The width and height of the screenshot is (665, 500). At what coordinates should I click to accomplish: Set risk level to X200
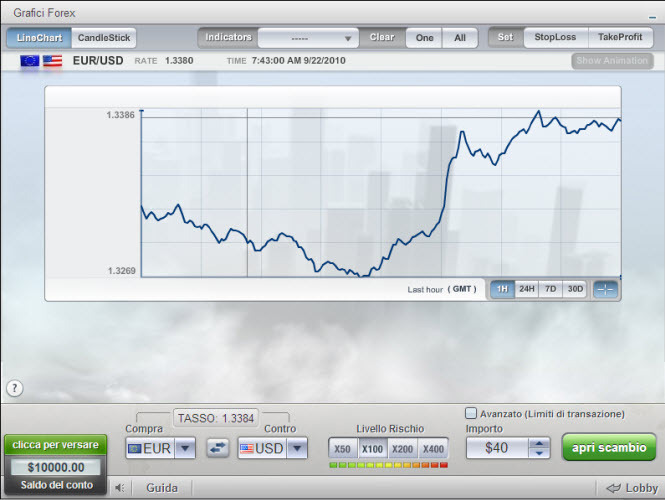point(402,449)
